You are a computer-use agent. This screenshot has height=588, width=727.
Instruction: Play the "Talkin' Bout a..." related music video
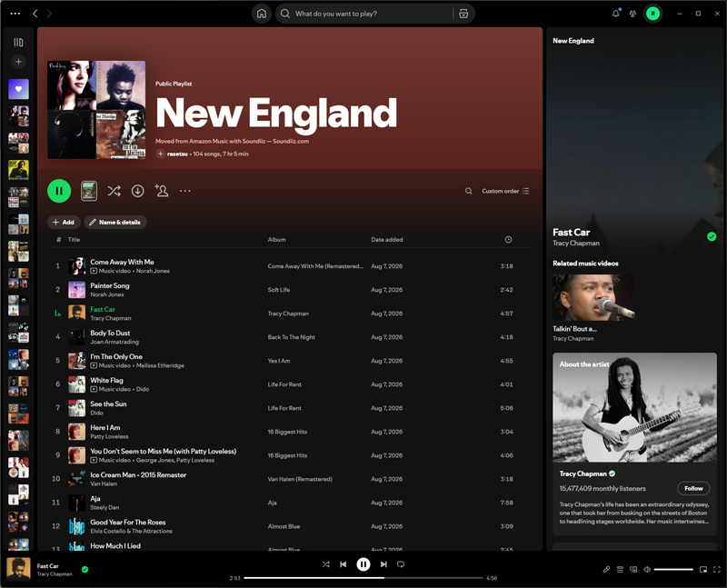[593, 297]
